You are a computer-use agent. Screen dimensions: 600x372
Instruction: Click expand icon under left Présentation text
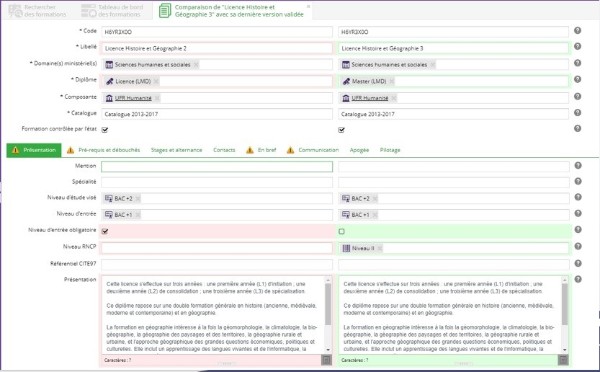pos(326,360)
